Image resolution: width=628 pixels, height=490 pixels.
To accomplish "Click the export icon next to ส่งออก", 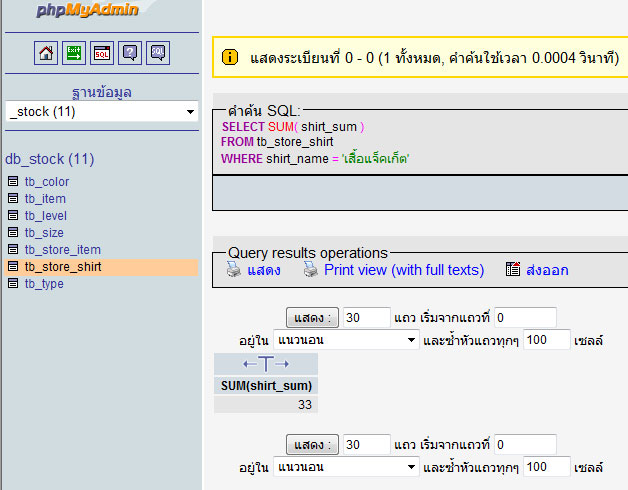I will coord(513,269).
